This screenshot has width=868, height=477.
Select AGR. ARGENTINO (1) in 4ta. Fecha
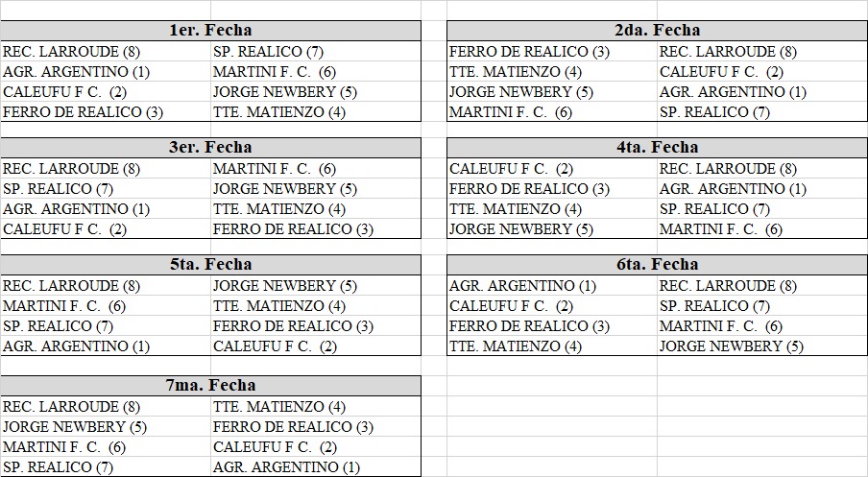(x=733, y=189)
